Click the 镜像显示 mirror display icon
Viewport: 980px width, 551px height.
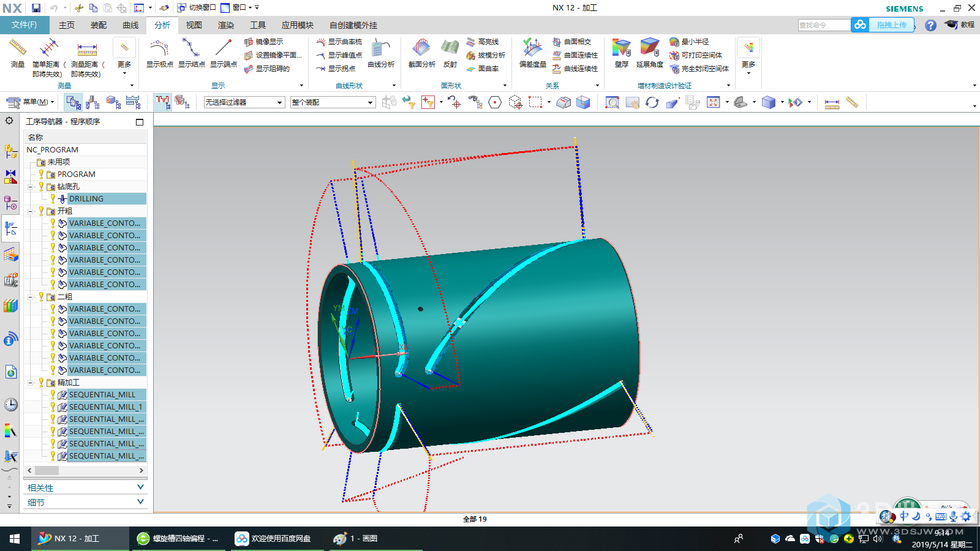point(263,42)
